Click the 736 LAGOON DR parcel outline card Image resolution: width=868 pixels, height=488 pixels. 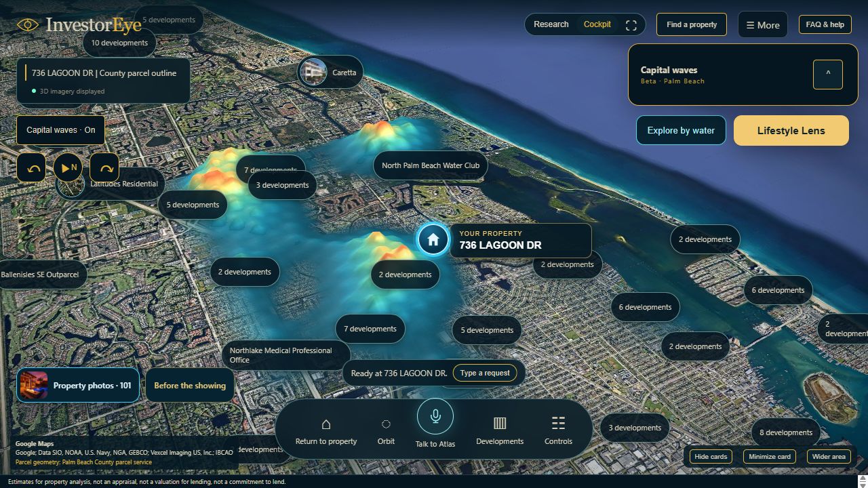[x=103, y=81]
